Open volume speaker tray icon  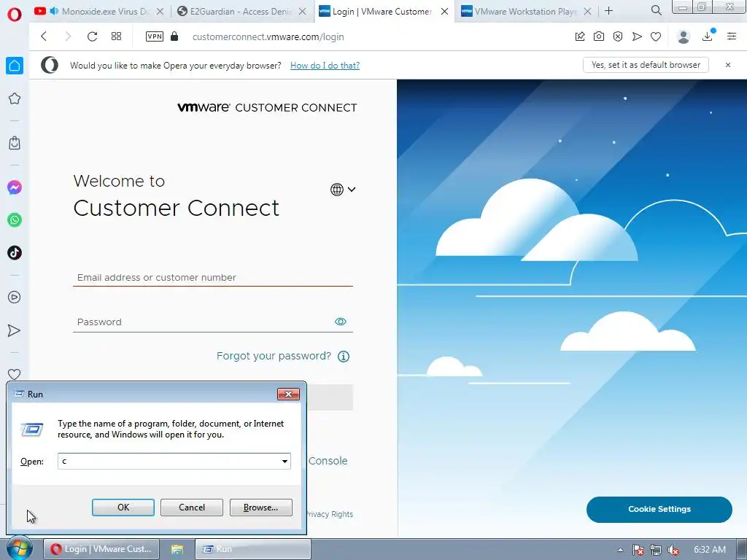673,550
